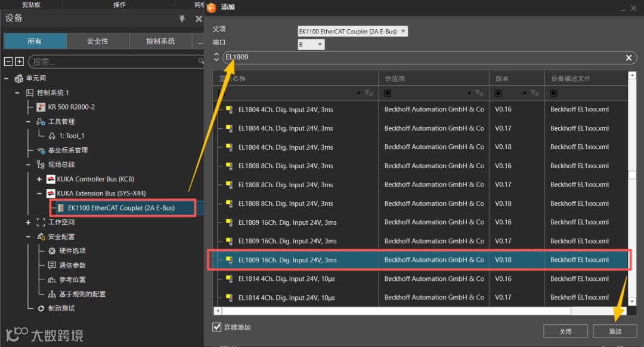
Task: Switch to the 安全性 tab
Action: point(98,41)
